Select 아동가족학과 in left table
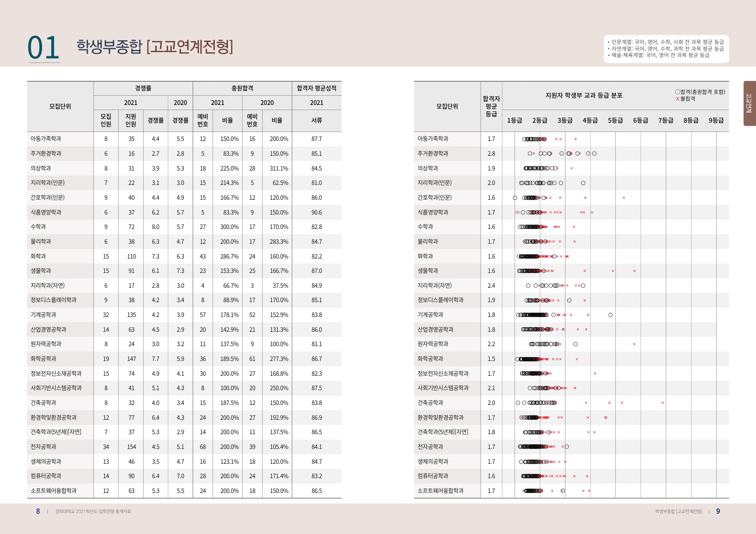 click(x=46, y=139)
